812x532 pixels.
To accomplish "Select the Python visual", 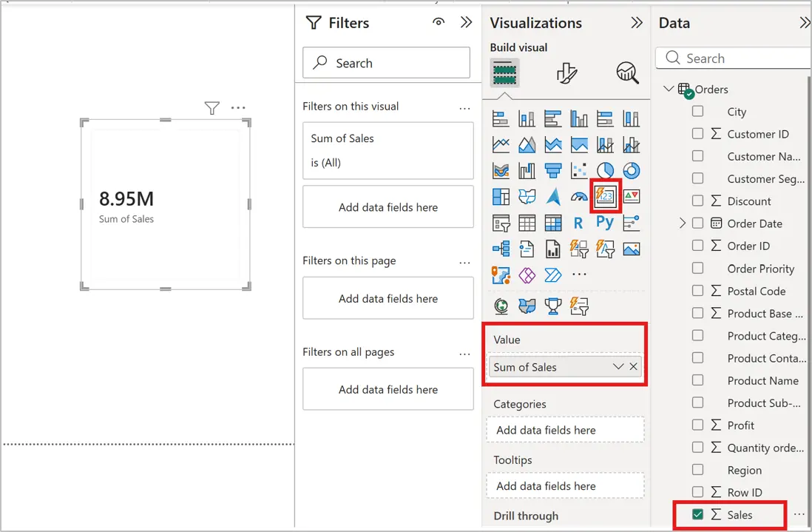I will pos(605,222).
